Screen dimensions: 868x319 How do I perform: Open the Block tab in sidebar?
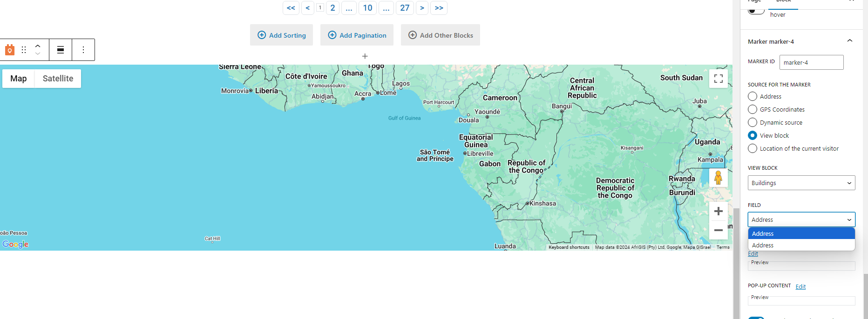pyautogui.click(x=783, y=2)
